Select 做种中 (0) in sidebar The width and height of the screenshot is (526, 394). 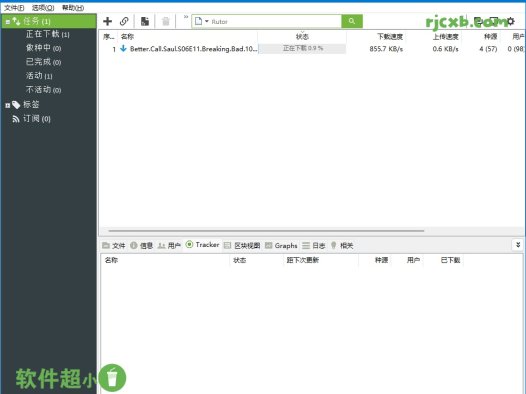pyautogui.click(x=43, y=48)
